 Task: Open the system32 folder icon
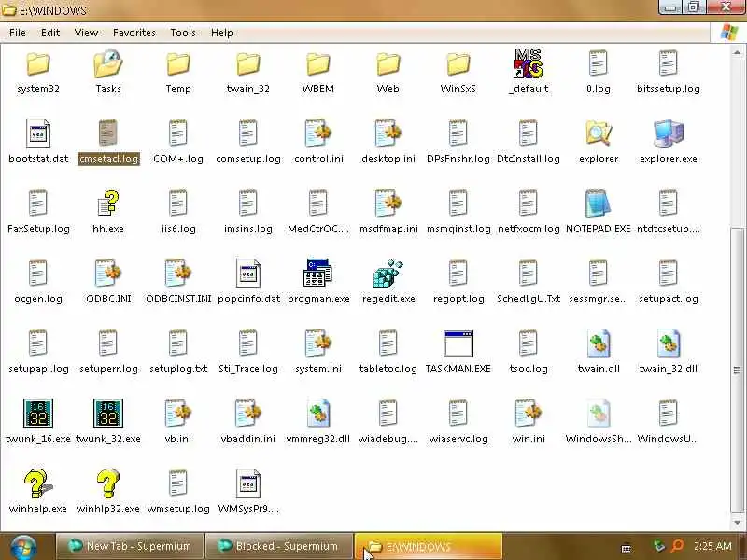38,63
